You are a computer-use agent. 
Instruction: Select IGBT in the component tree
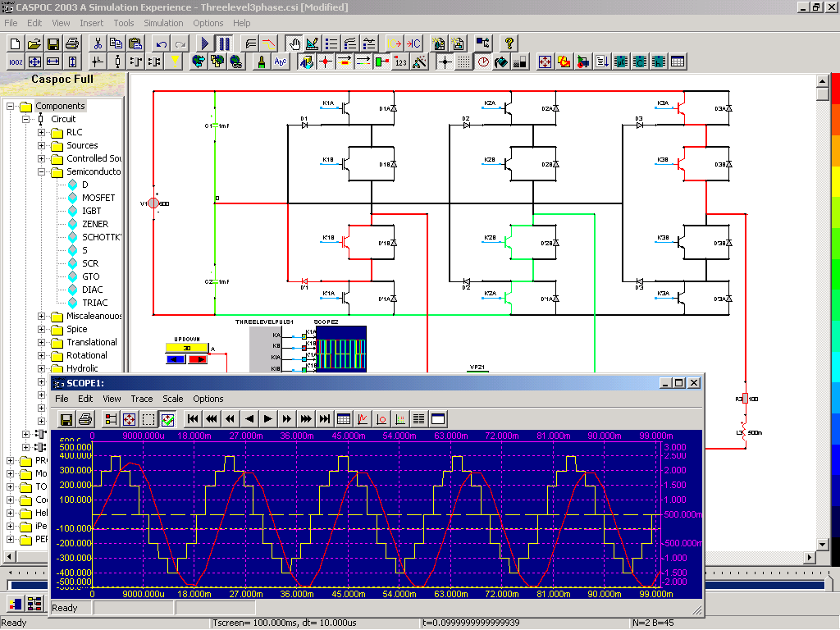click(92, 211)
